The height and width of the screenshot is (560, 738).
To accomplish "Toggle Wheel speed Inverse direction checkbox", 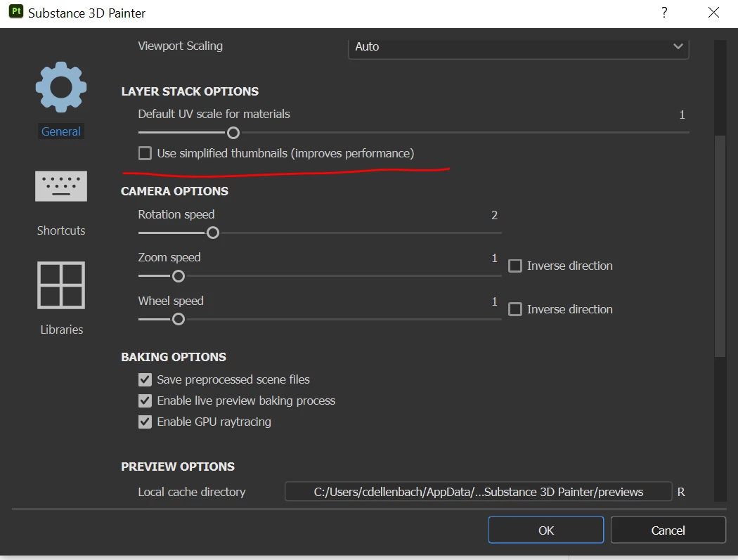I will tap(515, 309).
